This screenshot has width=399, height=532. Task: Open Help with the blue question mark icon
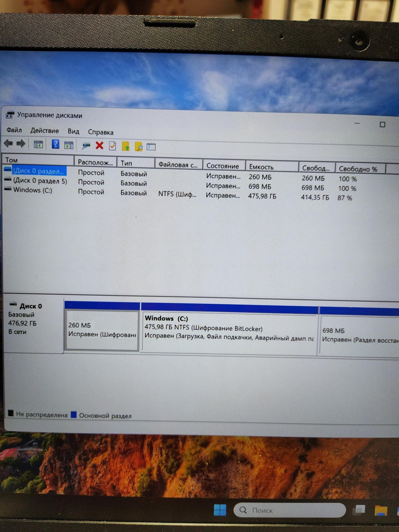point(56,144)
